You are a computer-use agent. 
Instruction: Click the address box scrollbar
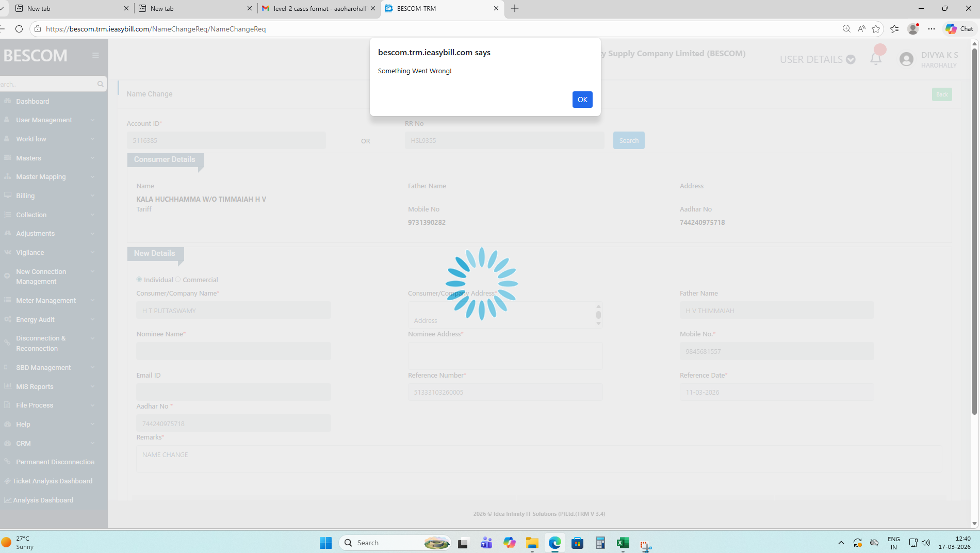click(x=598, y=315)
